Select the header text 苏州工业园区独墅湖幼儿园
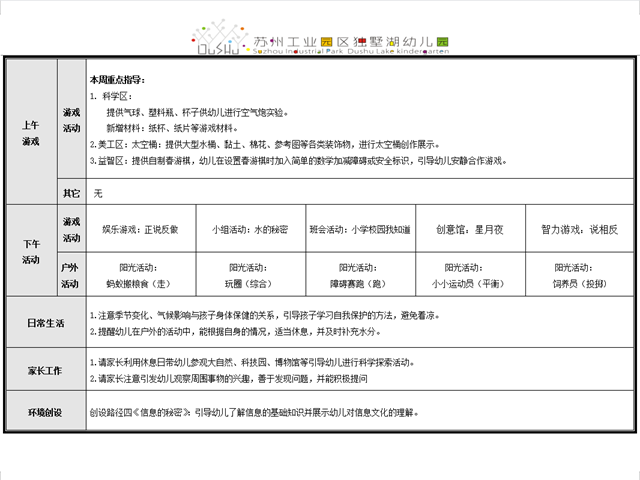The image size is (640, 480). click(x=351, y=42)
